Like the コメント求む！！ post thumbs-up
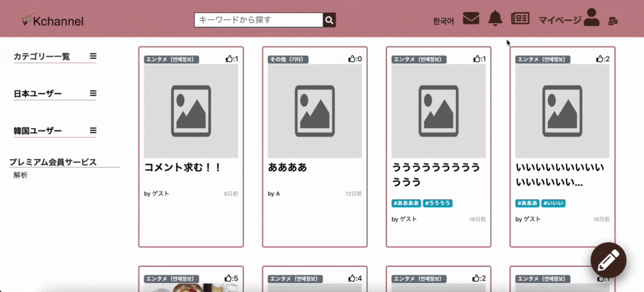 coord(229,59)
